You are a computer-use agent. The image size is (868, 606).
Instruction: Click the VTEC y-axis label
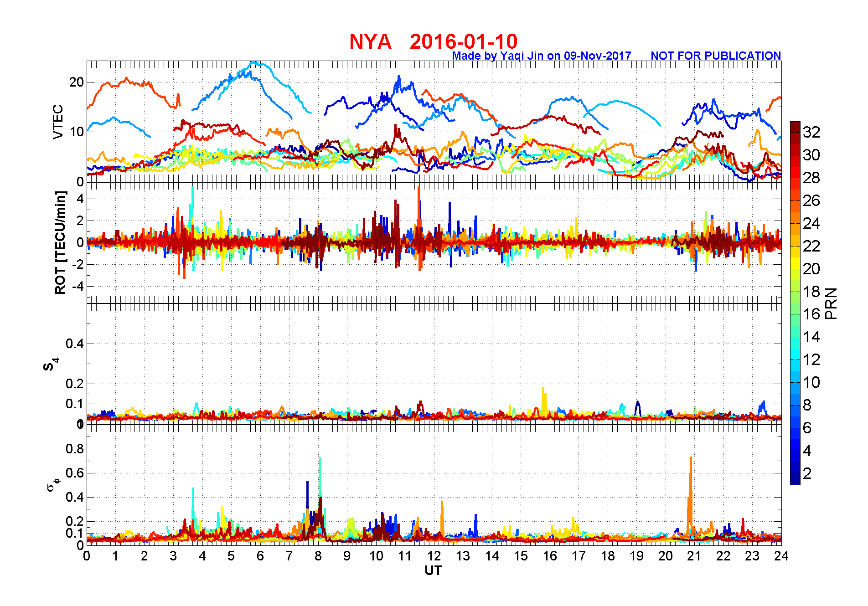58,122
